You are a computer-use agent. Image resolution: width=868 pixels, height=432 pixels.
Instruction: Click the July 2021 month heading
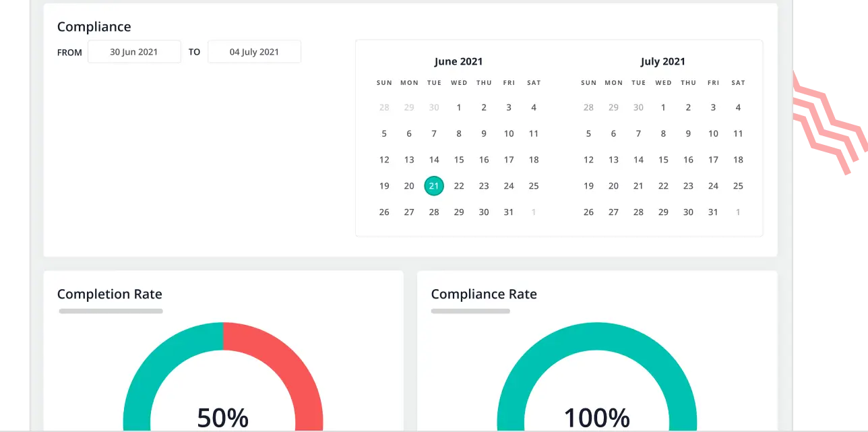coord(663,61)
